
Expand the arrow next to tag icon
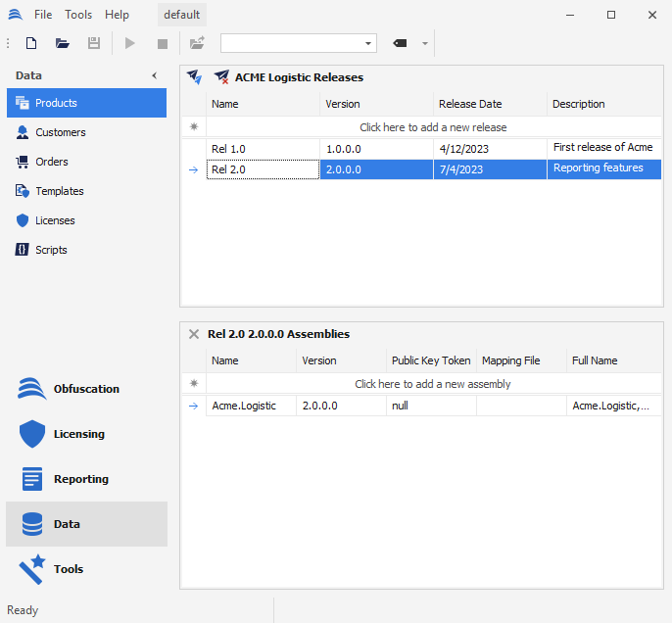coord(425,43)
